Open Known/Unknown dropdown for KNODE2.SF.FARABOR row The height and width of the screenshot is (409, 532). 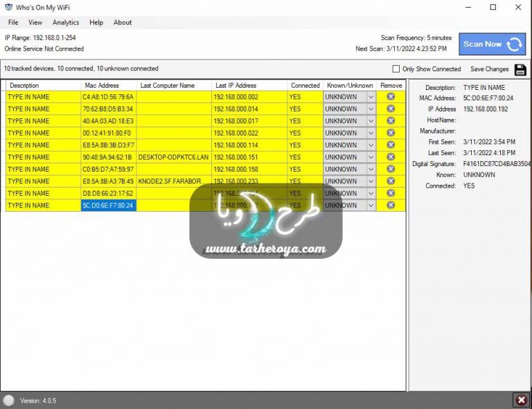[x=371, y=181]
